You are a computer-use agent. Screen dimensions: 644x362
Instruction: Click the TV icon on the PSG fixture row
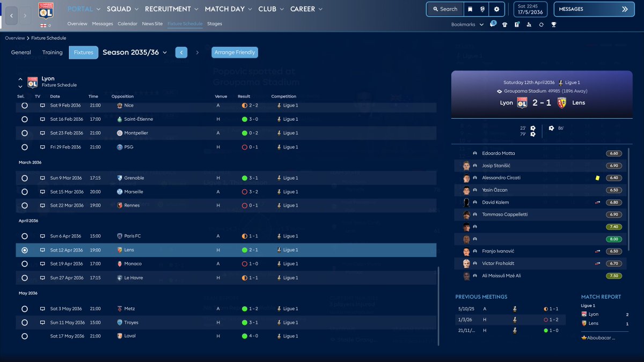pos(42,147)
